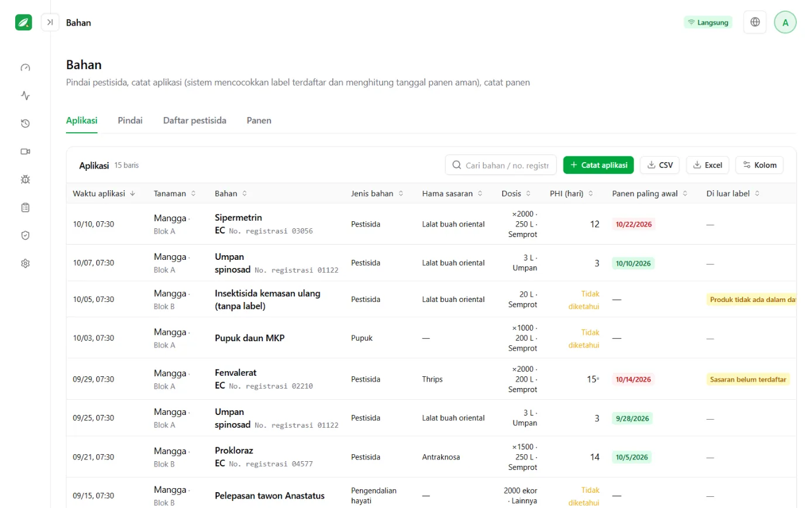Open the shield check icon in the sidebar
Image resolution: width=812 pixels, height=508 pixels.
tap(25, 235)
